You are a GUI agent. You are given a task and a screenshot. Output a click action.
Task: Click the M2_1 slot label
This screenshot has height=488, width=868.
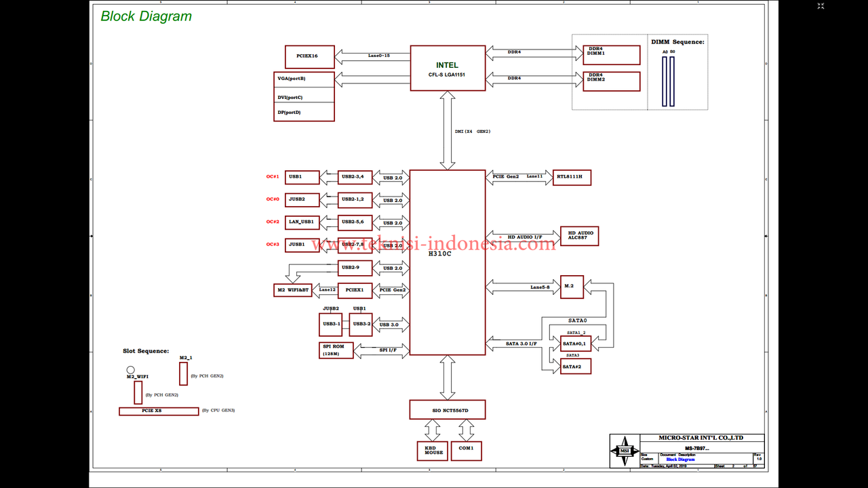tap(186, 357)
